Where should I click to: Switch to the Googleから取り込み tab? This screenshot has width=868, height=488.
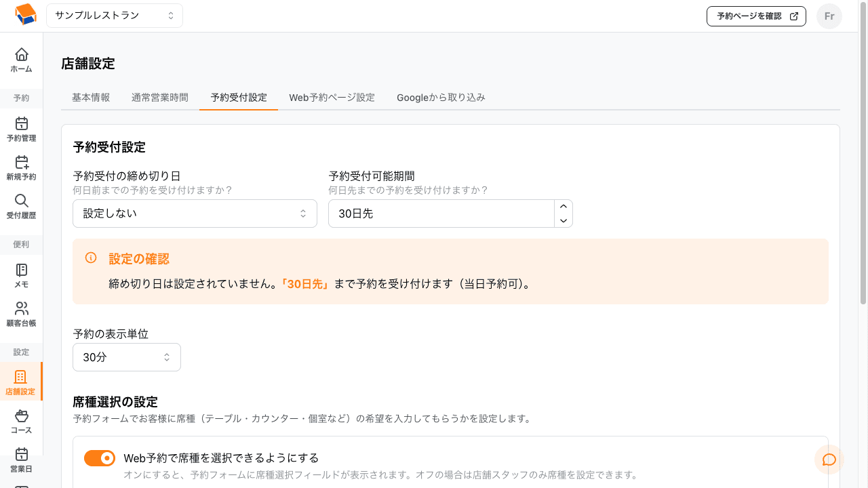tap(441, 97)
